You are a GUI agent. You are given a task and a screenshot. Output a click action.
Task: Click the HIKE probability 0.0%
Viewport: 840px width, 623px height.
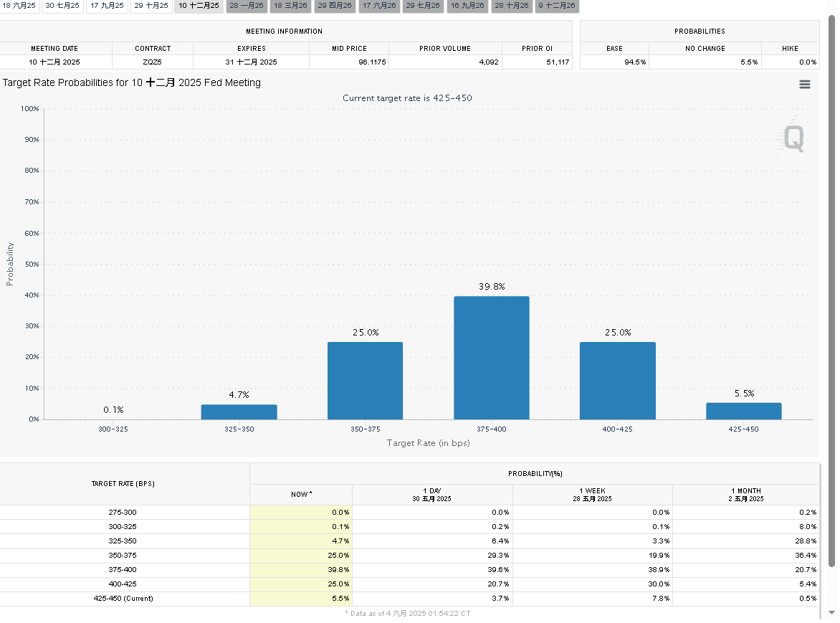[x=808, y=62]
